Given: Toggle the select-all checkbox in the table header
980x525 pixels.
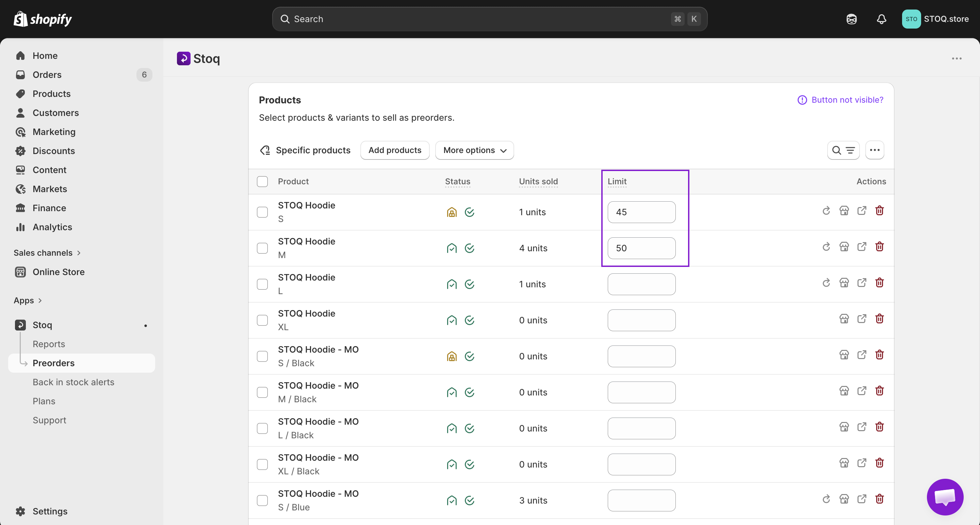Looking at the screenshot, I should point(262,181).
